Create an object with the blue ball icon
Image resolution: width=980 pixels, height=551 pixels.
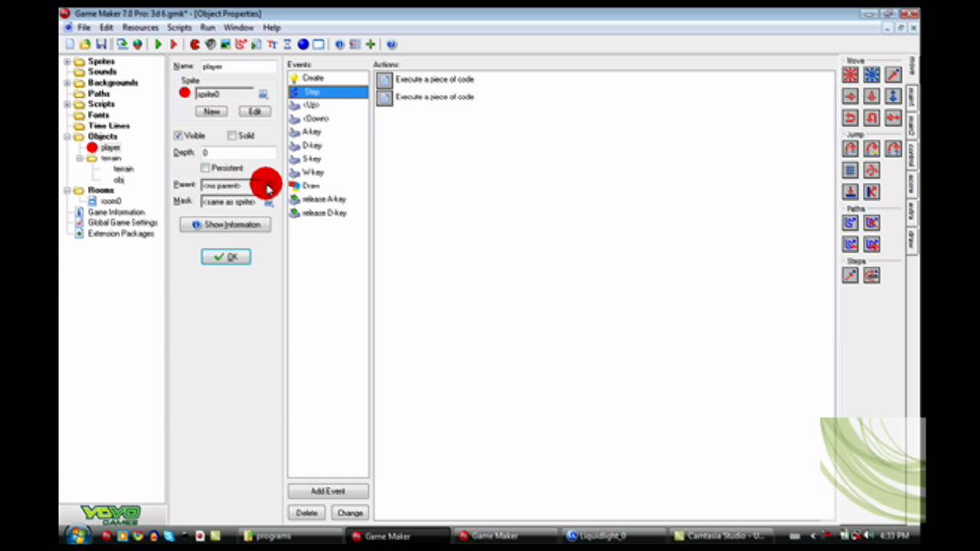point(303,44)
